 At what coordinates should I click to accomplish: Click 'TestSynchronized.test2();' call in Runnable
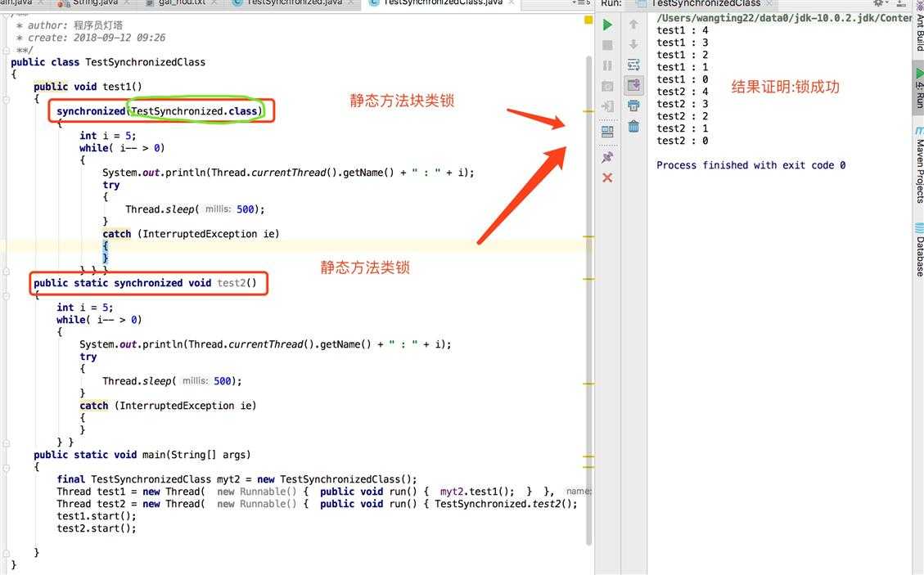pyautogui.click(x=506, y=504)
